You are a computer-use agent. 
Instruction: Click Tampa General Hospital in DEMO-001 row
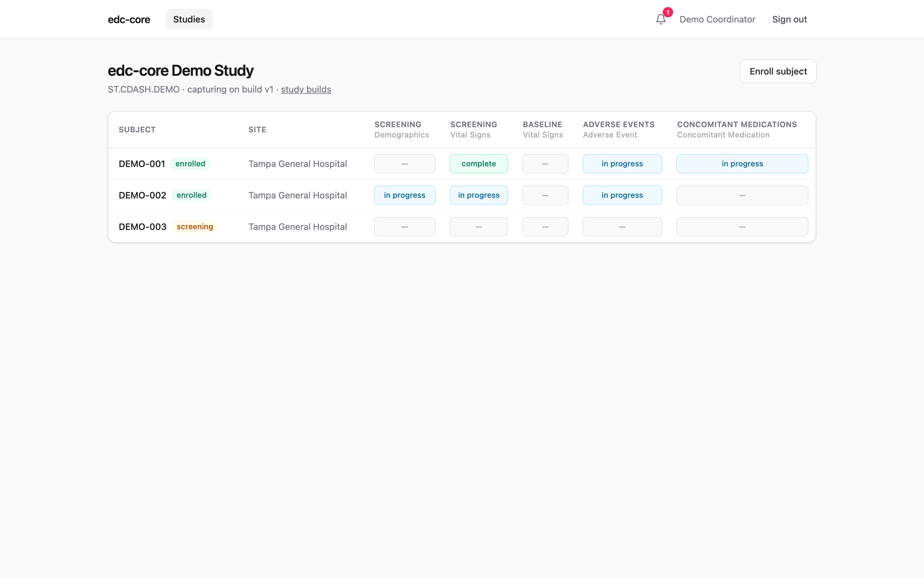(297, 164)
